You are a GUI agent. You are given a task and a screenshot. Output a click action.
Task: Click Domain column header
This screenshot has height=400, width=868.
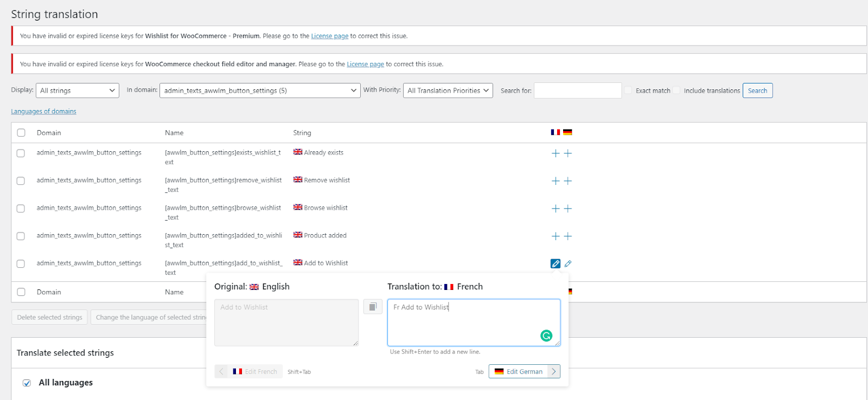49,133
